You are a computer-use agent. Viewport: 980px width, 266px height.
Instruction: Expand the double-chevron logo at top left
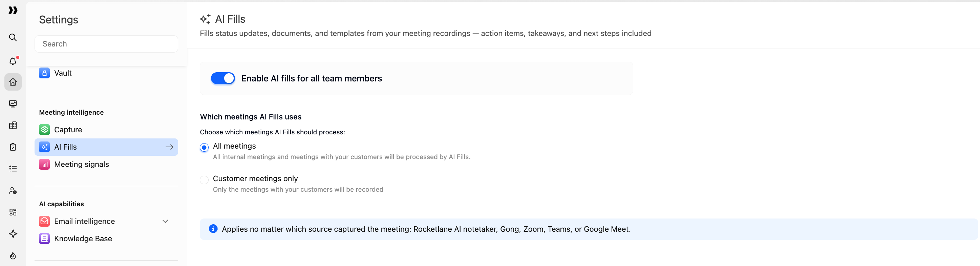coord(13,10)
